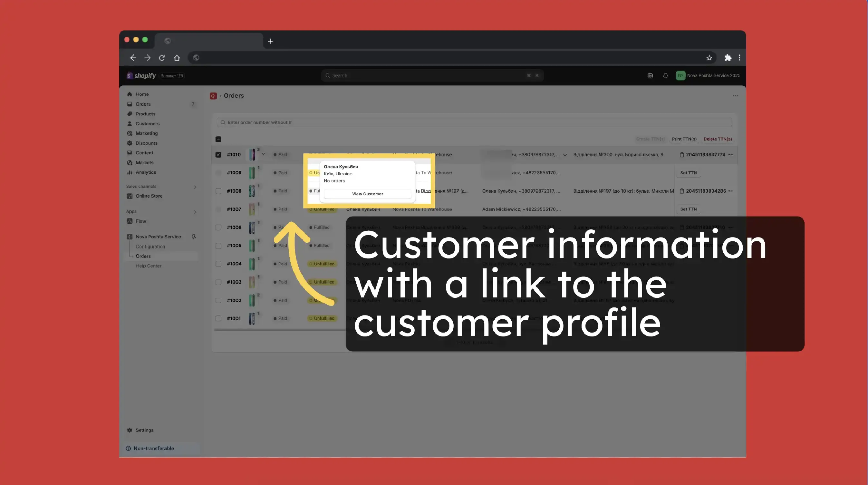Screen dimensions: 868x485
Task: Bookmark the page with the star icon
Action: 709,58
